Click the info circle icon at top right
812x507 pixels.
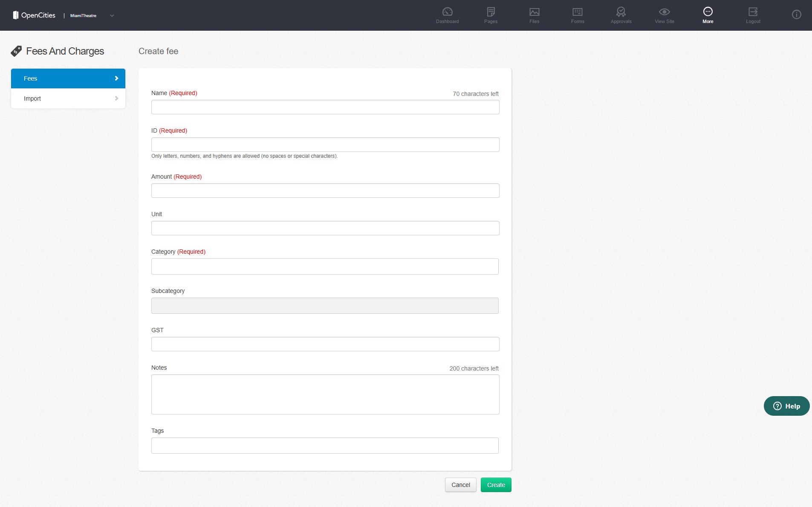(796, 15)
